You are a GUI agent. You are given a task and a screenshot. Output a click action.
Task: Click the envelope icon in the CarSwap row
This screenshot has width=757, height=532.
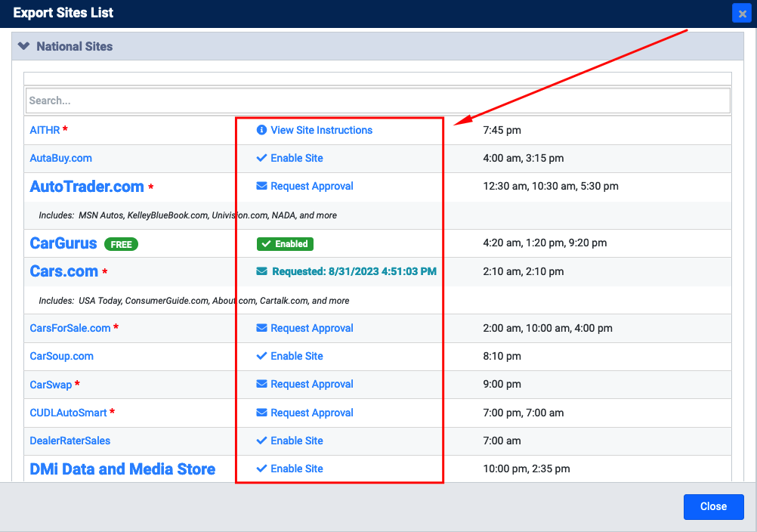[261, 384]
